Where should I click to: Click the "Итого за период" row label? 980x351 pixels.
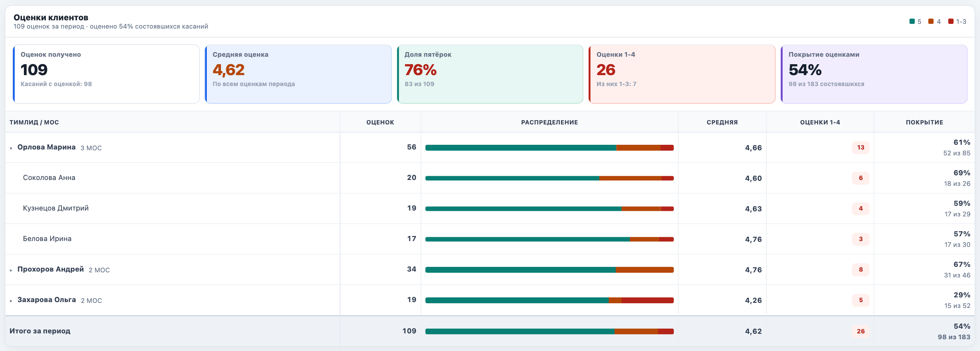[x=40, y=331]
